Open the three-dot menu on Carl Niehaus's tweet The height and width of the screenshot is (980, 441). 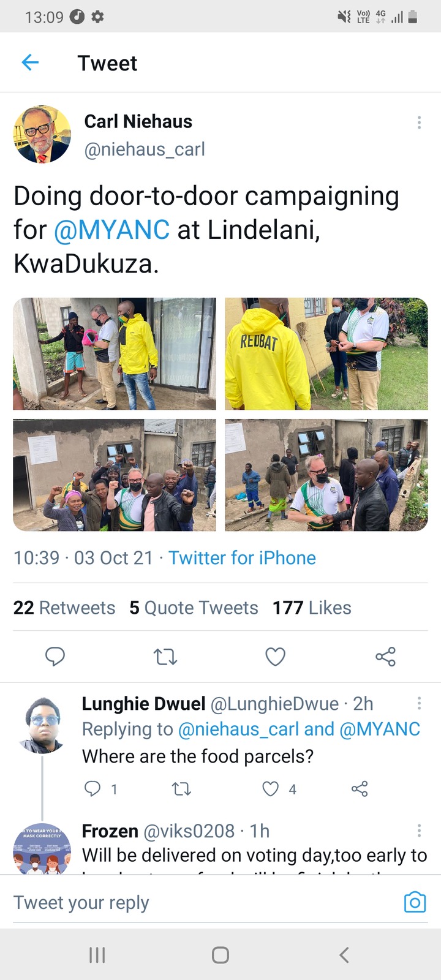(419, 123)
